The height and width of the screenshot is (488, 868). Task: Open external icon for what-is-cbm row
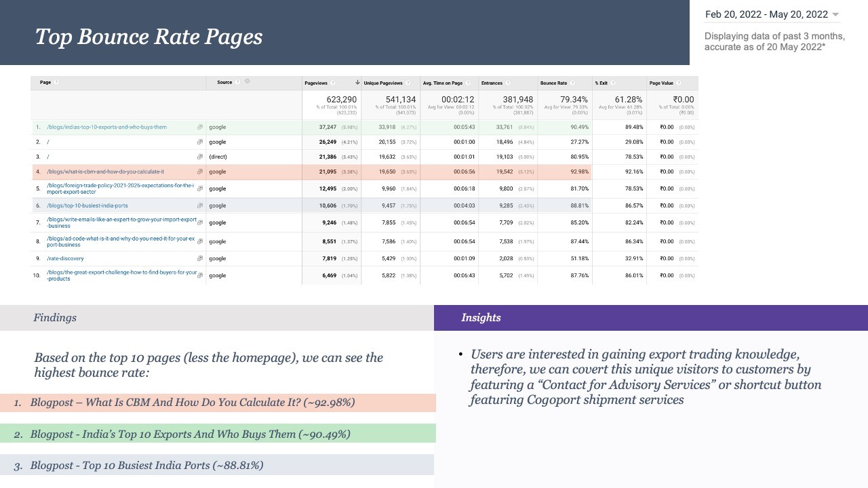(200, 172)
